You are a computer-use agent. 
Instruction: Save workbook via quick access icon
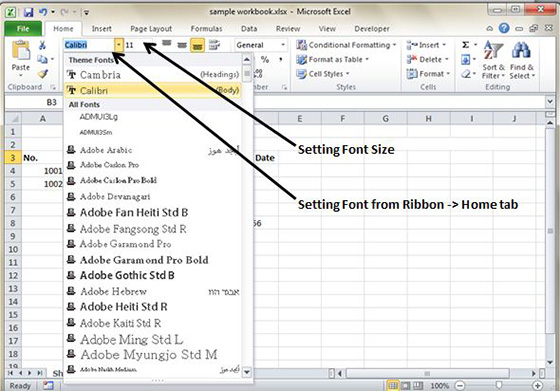pos(28,12)
